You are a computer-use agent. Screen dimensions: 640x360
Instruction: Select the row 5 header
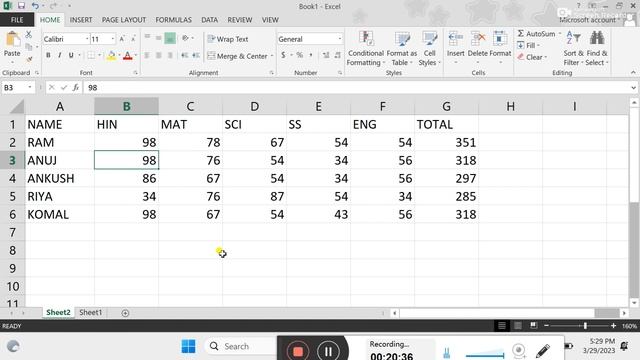(x=13, y=196)
